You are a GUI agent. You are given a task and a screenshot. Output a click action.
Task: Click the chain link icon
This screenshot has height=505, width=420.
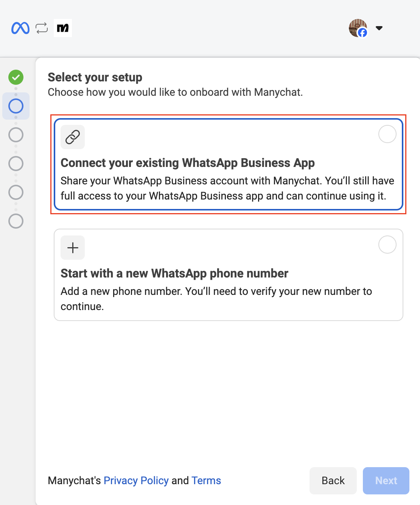click(x=73, y=137)
